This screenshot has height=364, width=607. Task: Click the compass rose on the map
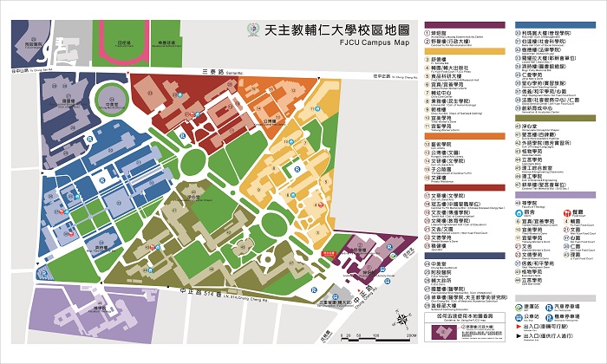click(402, 319)
